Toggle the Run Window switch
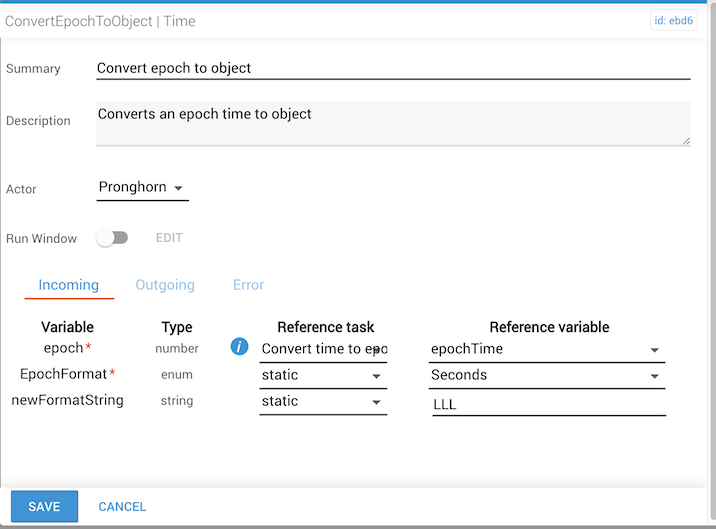The height and width of the screenshot is (529, 716). click(x=112, y=238)
